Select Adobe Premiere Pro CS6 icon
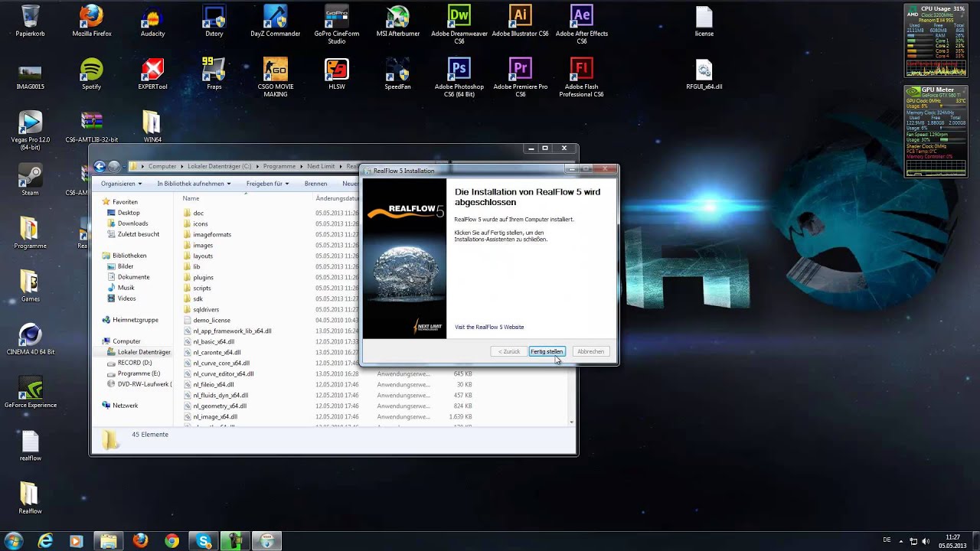980x551 pixels. tap(521, 77)
